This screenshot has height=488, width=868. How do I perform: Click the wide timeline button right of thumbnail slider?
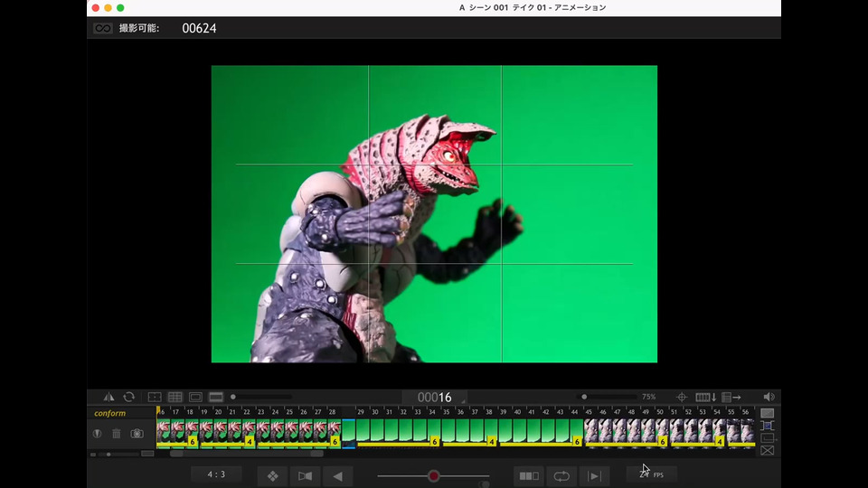point(147,454)
